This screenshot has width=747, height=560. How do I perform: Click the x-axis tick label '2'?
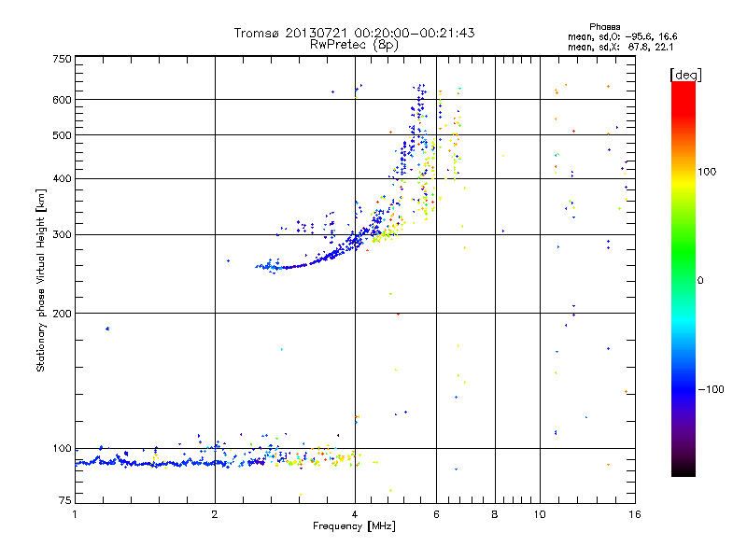coord(215,514)
